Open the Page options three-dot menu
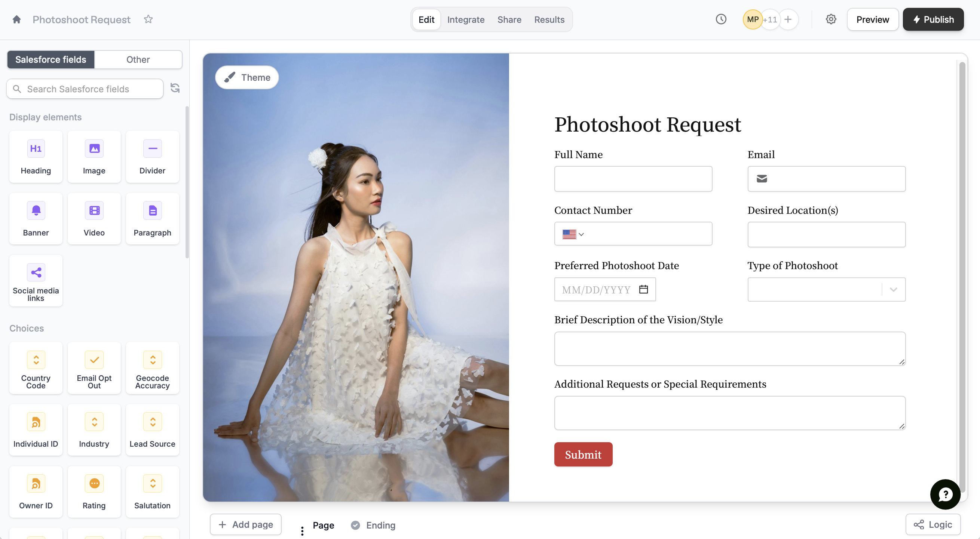The width and height of the screenshot is (980, 539). (x=302, y=531)
